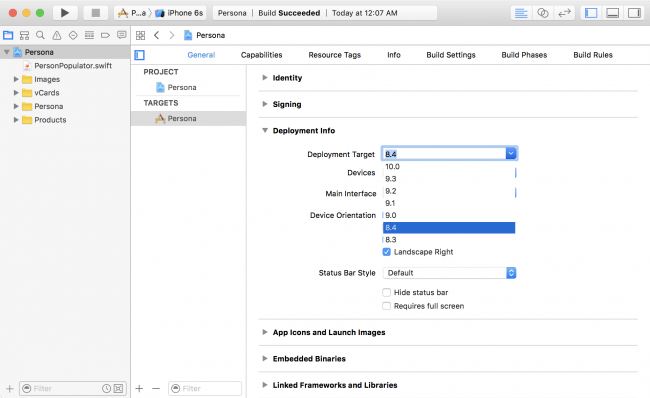
Task: Switch to the General tab
Action: 201,55
